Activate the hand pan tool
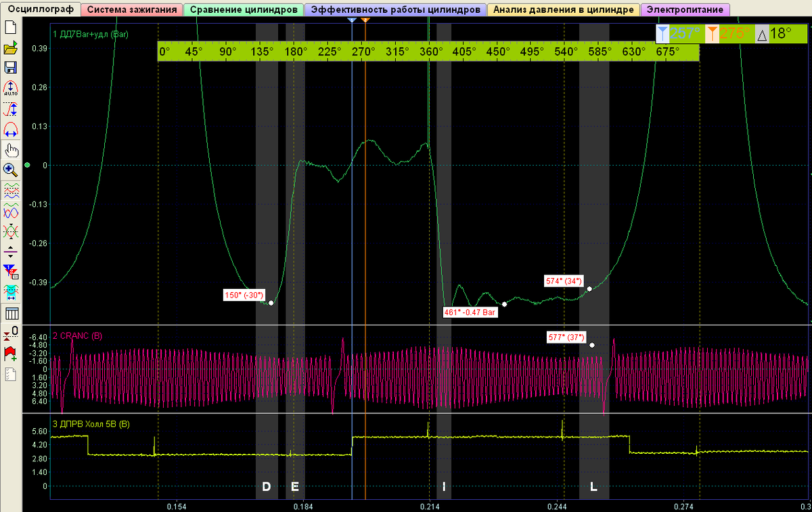Viewport: 812px width, 512px height. coord(10,149)
